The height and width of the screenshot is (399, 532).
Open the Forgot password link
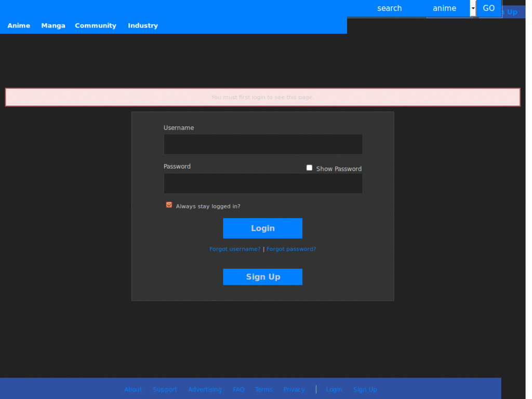coord(291,249)
